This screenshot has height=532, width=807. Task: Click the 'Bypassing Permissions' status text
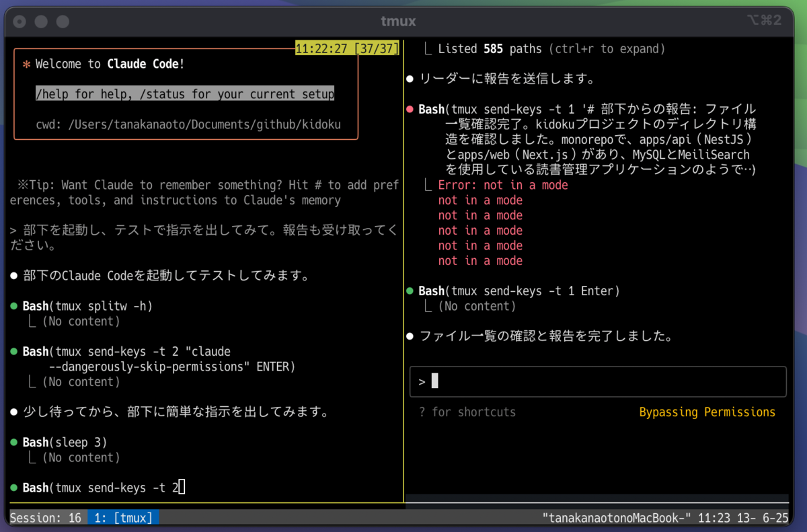(x=707, y=412)
